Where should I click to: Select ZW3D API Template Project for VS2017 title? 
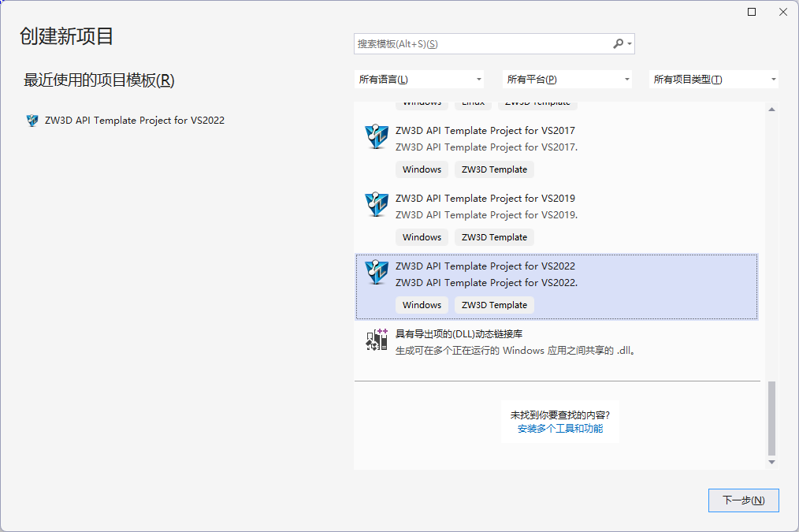[x=485, y=131]
